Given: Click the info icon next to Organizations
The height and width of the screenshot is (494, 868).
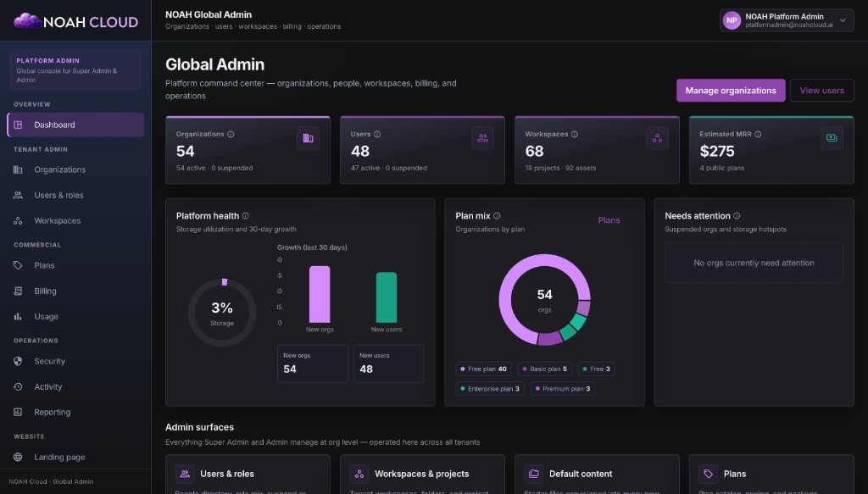Looking at the screenshot, I should point(231,135).
